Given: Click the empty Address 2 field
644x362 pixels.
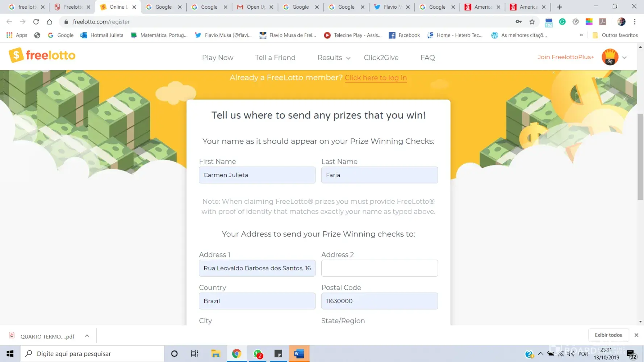Looking at the screenshot, I should 380,268.
